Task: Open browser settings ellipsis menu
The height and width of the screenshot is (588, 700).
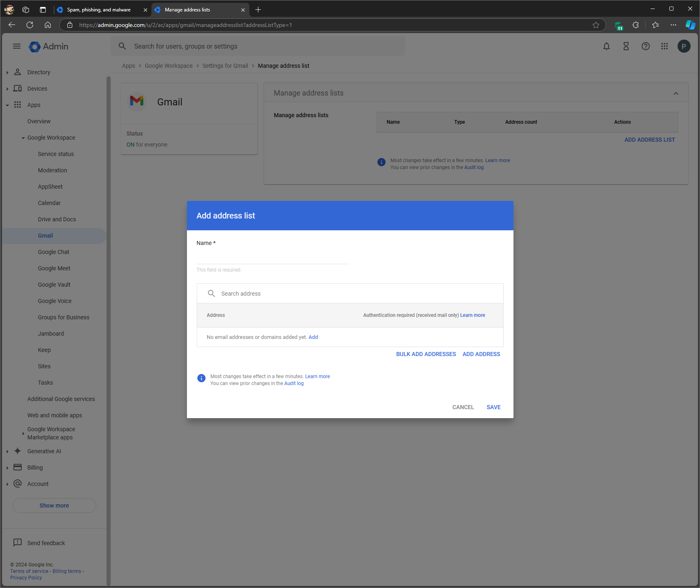Action: pos(673,25)
